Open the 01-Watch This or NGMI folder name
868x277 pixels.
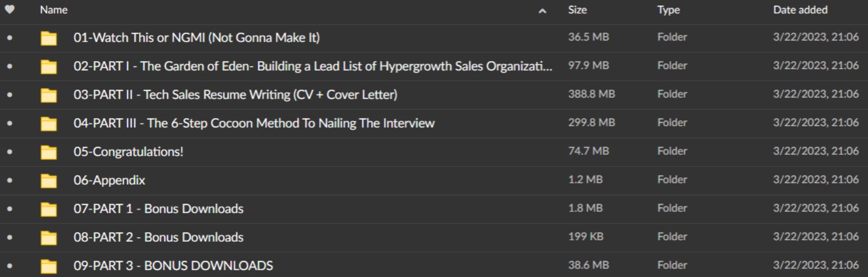pos(196,38)
